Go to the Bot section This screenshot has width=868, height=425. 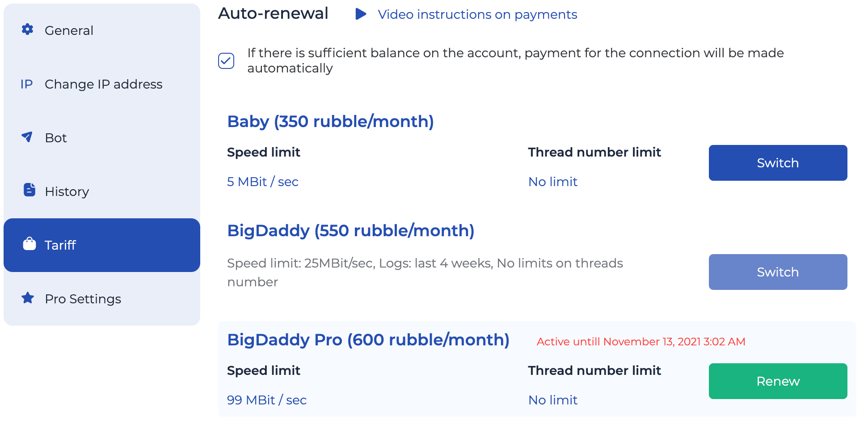click(102, 138)
